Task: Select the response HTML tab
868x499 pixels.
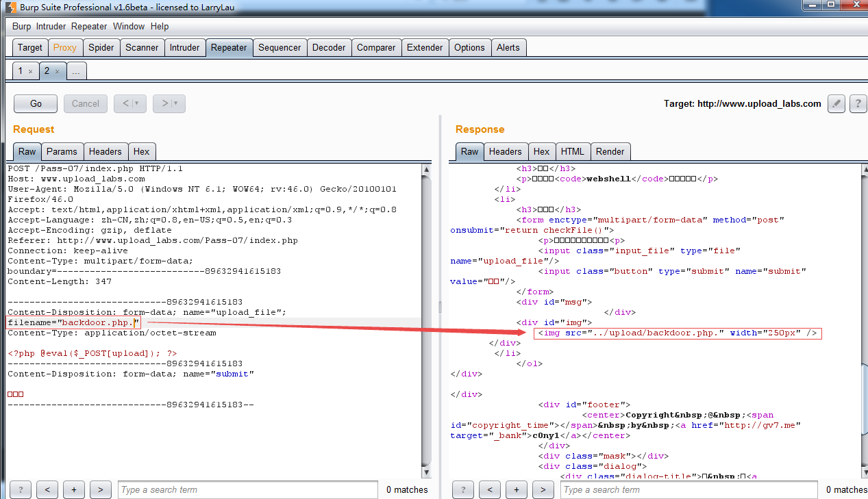Action: (x=573, y=151)
